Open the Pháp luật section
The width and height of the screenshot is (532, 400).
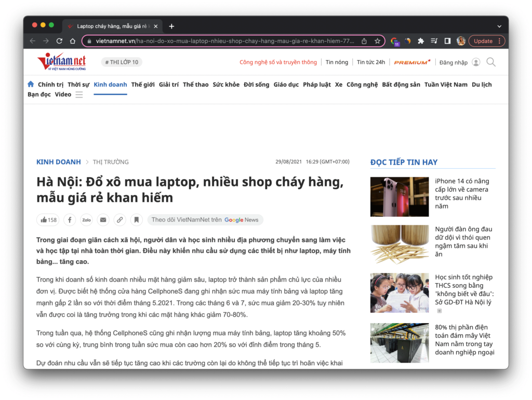pos(317,85)
